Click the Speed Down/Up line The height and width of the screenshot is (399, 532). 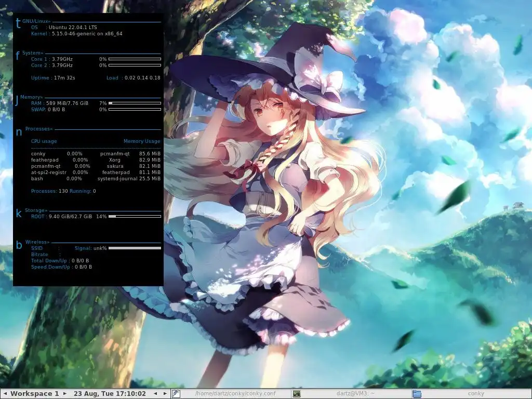[x=61, y=267]
